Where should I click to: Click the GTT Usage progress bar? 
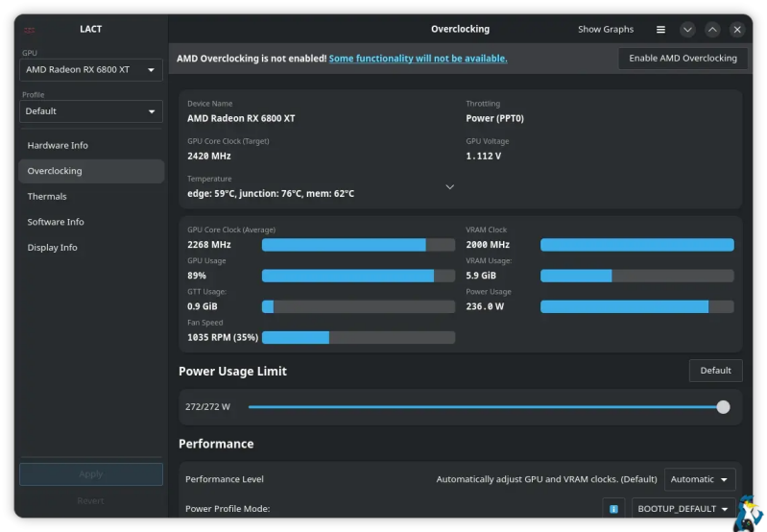coord(359,306)
